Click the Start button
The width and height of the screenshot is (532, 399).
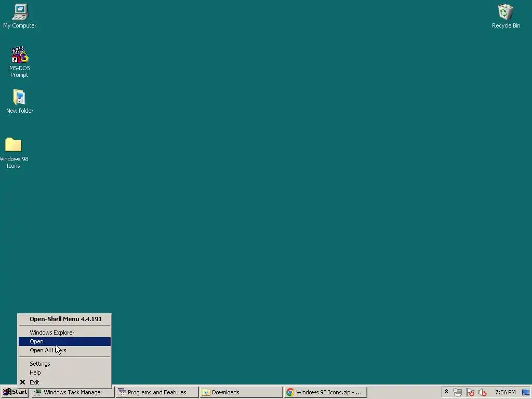coord(15,392)
